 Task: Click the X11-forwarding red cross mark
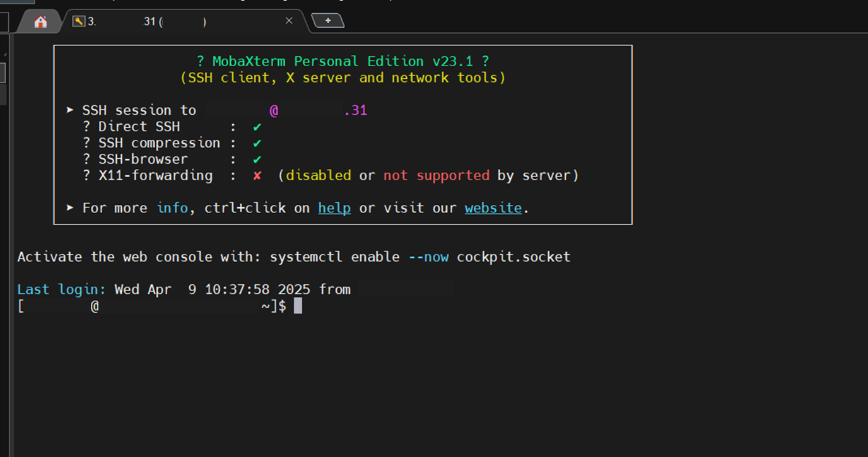point(257,175)
